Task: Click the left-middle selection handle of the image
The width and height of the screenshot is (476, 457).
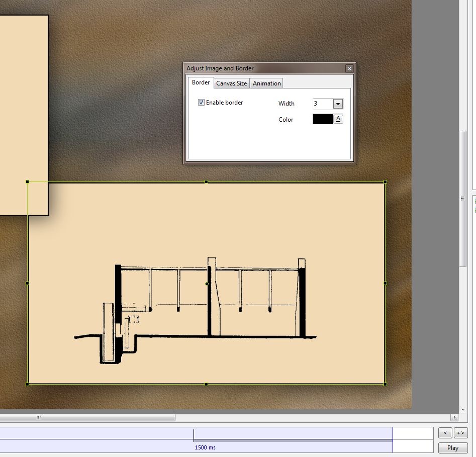Action: 27,283
